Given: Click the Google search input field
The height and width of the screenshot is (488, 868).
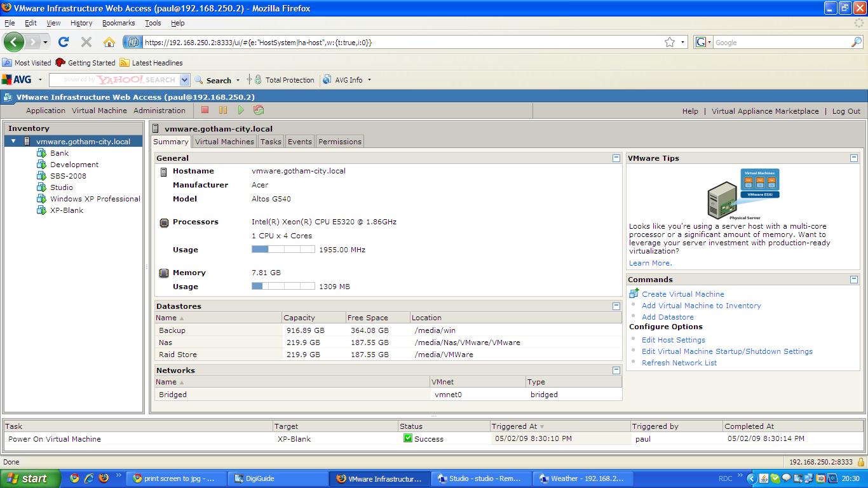Looking at the screenshot, I should [x=780, y=43].
